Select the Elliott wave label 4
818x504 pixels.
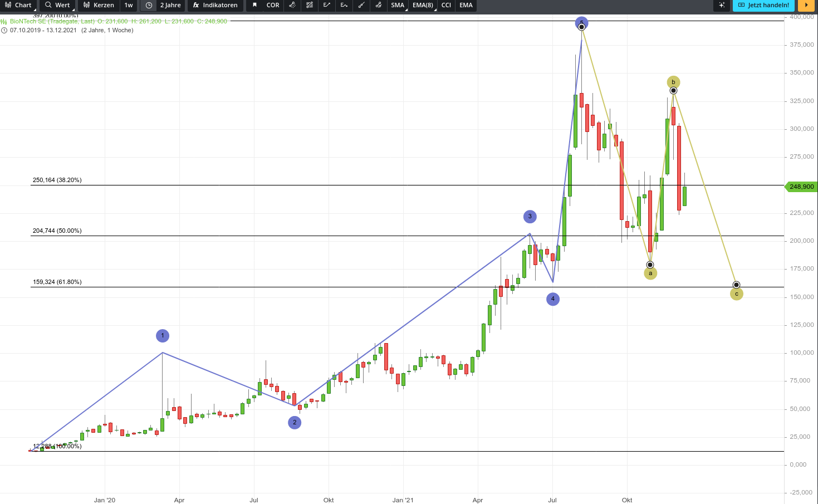tap(553, 299)
